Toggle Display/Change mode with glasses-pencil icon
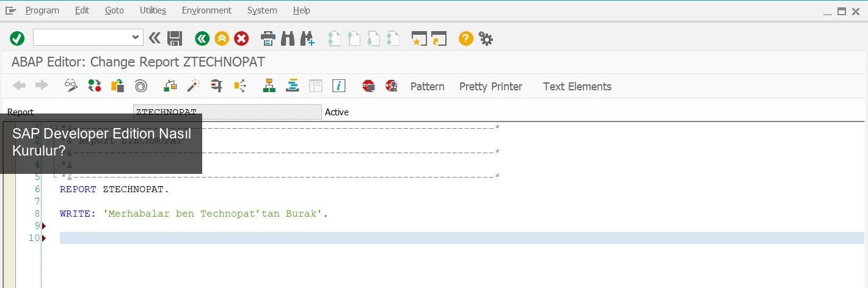Image resolution: width=868 pixels, height=288 pixels. [x=71, y=86]
